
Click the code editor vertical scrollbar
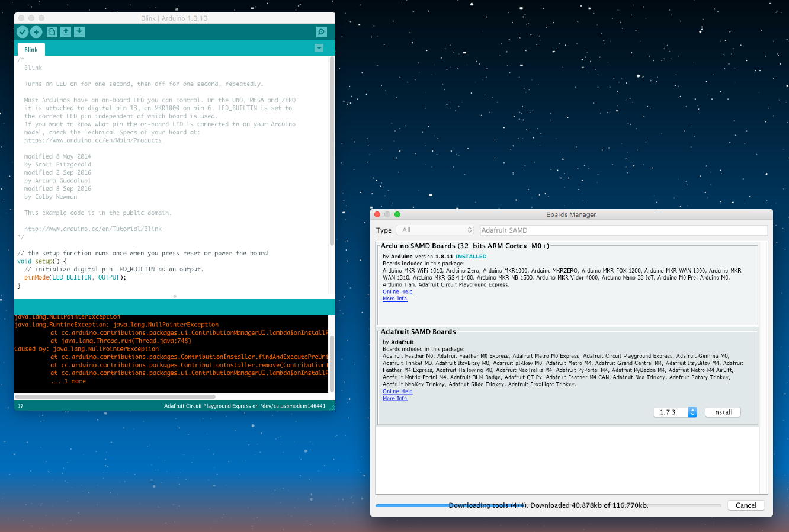coord(332,151)
